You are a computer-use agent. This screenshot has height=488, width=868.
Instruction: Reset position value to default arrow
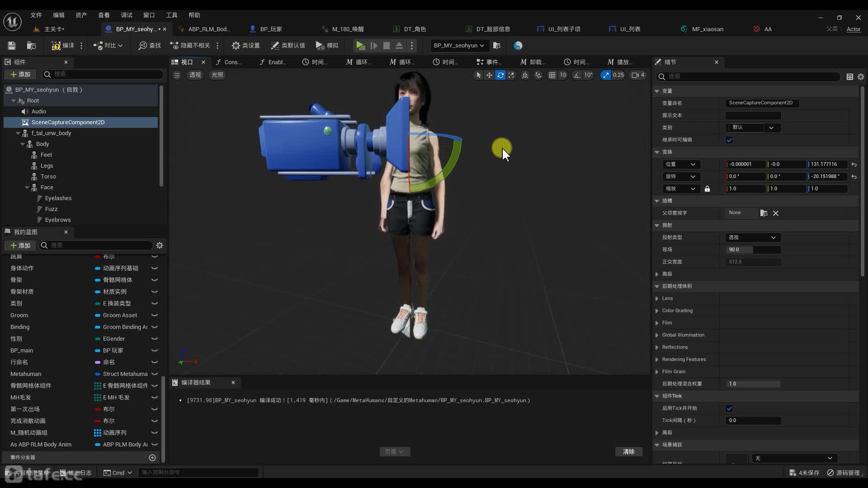pyautogui.click(x=854, y=164)
